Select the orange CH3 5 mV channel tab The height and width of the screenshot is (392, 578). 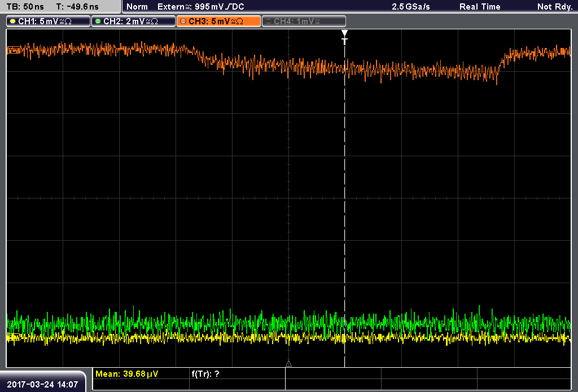[x=218, y=21]
